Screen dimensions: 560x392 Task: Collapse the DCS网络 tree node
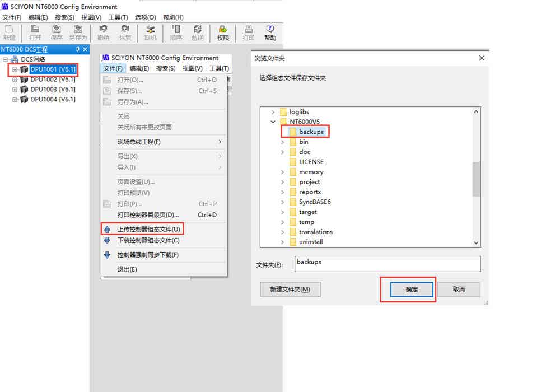pyautogui.click(x=5, y=59)
